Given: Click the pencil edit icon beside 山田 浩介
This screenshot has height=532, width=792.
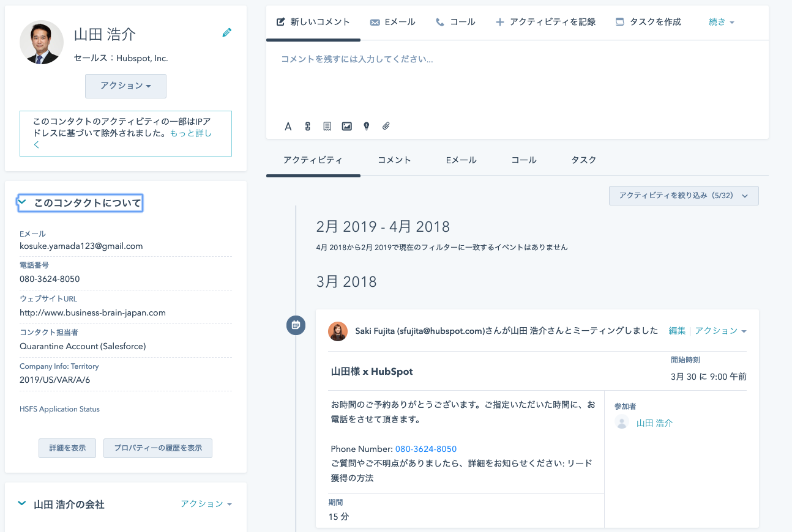Looking at the screenshot, I should pyautogui.click(x=227, y=32).
